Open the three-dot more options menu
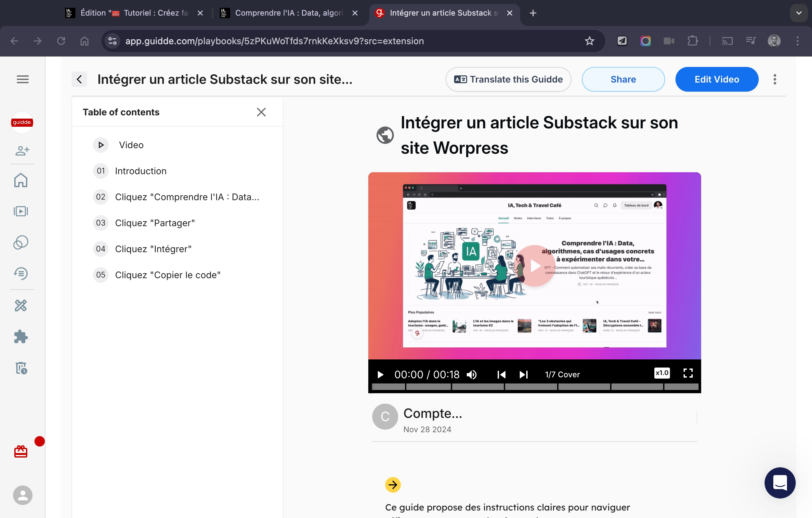The height and width of the screenshot is (518, 812). tap(775, 79)
